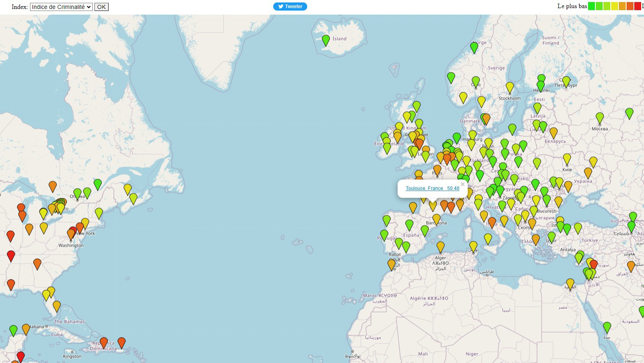Click the yellow marker in Tunisia
The image size is (644, 363).
click(473, 246)
